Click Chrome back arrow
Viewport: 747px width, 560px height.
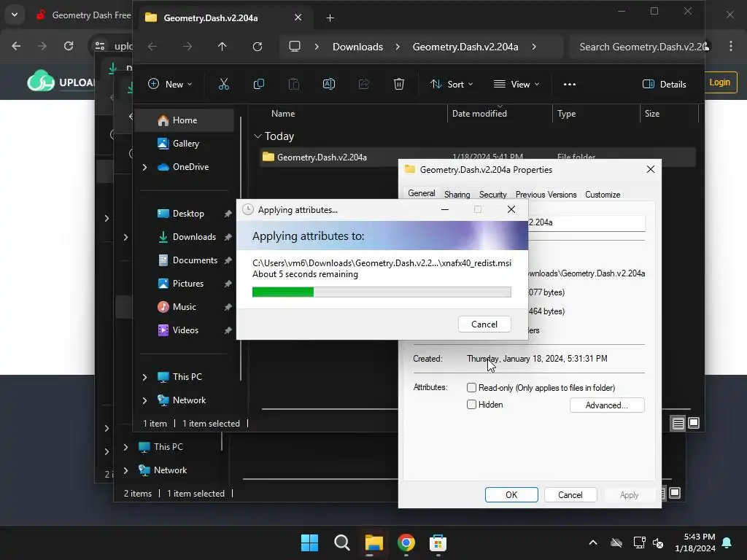click(16, 46)
